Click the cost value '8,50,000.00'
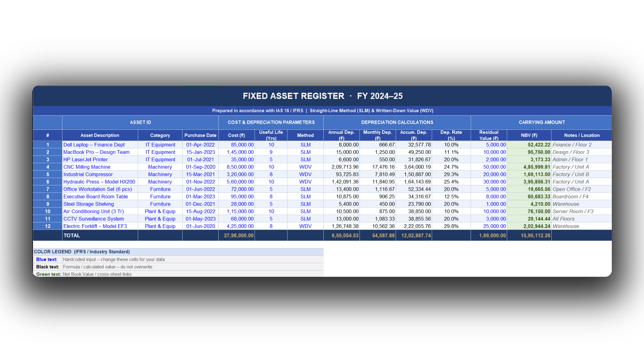 (236, 167)
